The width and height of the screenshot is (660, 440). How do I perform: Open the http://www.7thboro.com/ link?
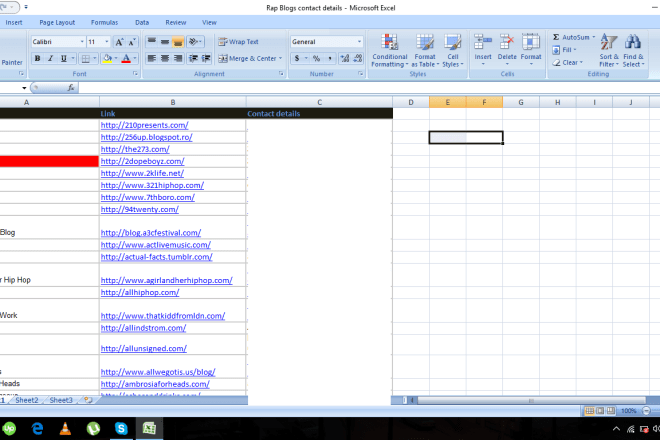(148, 197)
